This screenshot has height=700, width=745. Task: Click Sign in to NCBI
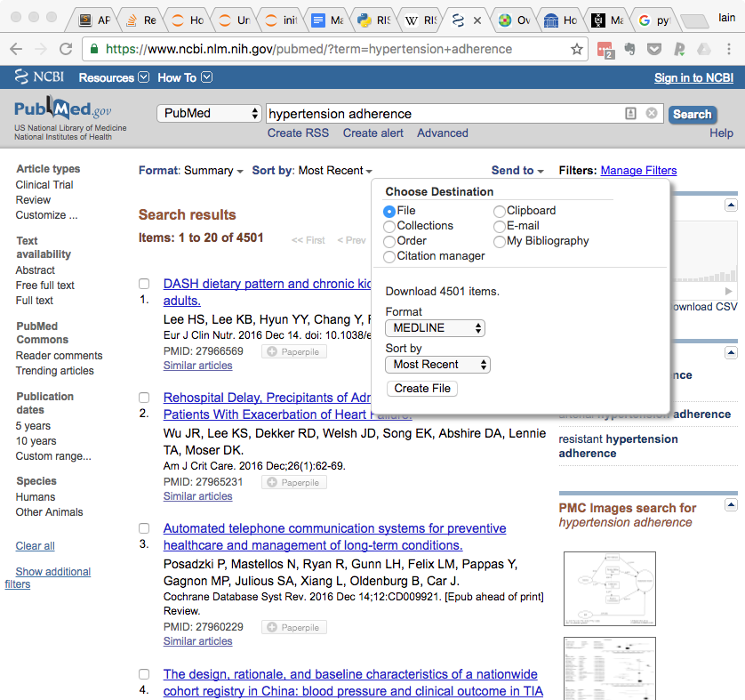[x=693, y=78]
